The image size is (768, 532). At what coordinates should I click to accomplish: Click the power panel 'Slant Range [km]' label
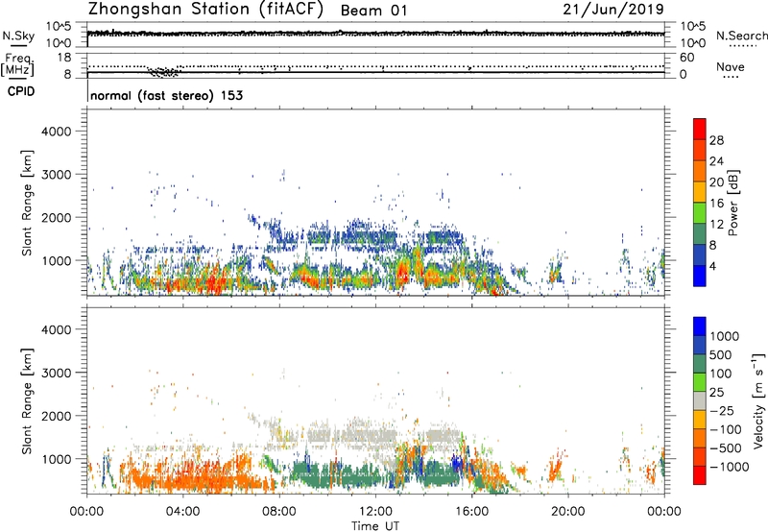tap(27, 203)
